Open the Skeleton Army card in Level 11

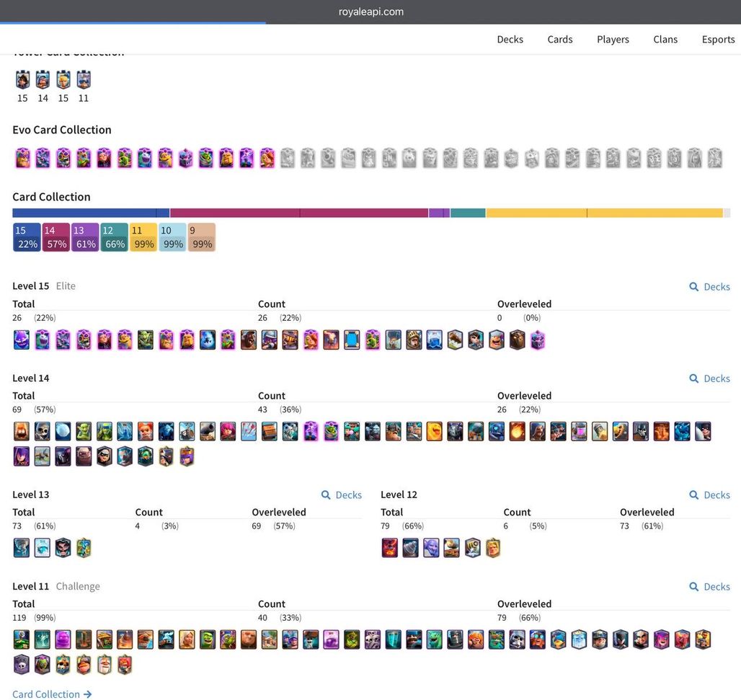[x=373, y=639]
